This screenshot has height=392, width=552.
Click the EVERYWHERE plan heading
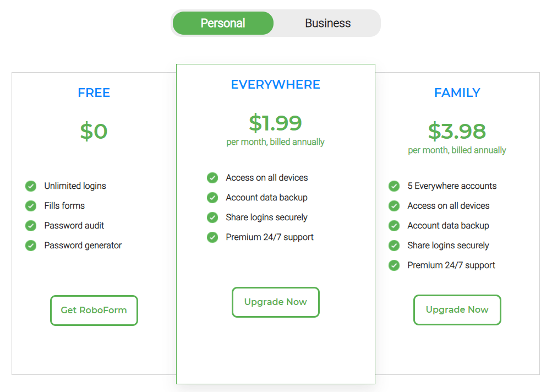coord(276,85)
